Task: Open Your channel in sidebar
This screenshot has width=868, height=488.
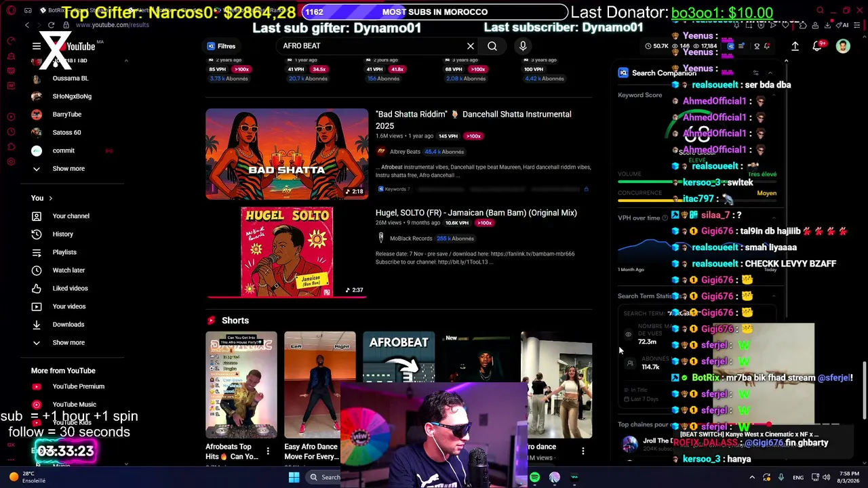Action: pyautogui.click(x=71, y=216)
